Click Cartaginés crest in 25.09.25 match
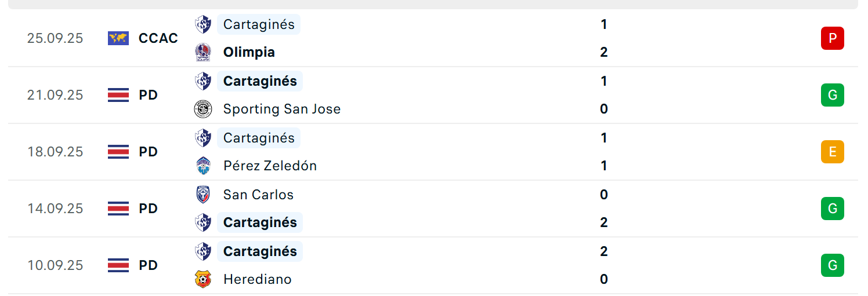868x296 pixels. click(x=203, y=24)
